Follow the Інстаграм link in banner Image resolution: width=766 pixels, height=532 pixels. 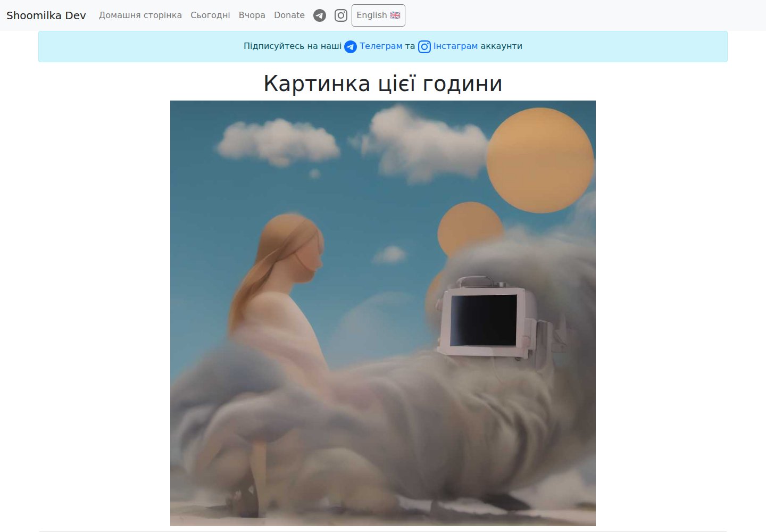(455, 46)
